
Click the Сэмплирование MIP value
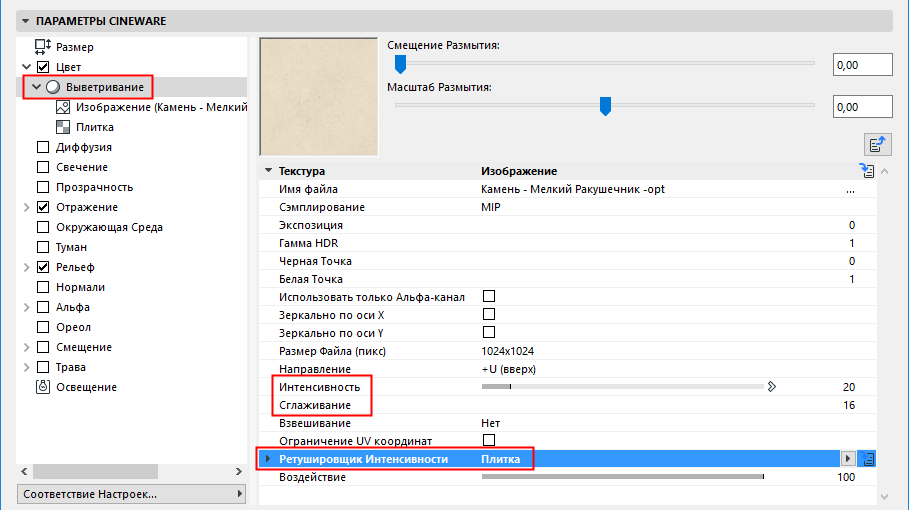pos(490,207)
